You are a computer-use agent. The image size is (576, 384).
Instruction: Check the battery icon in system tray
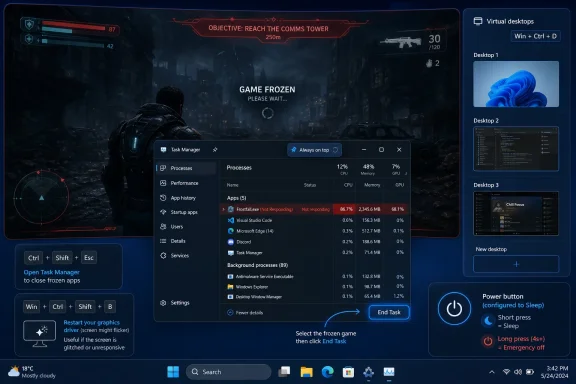[x=530, y=372]
